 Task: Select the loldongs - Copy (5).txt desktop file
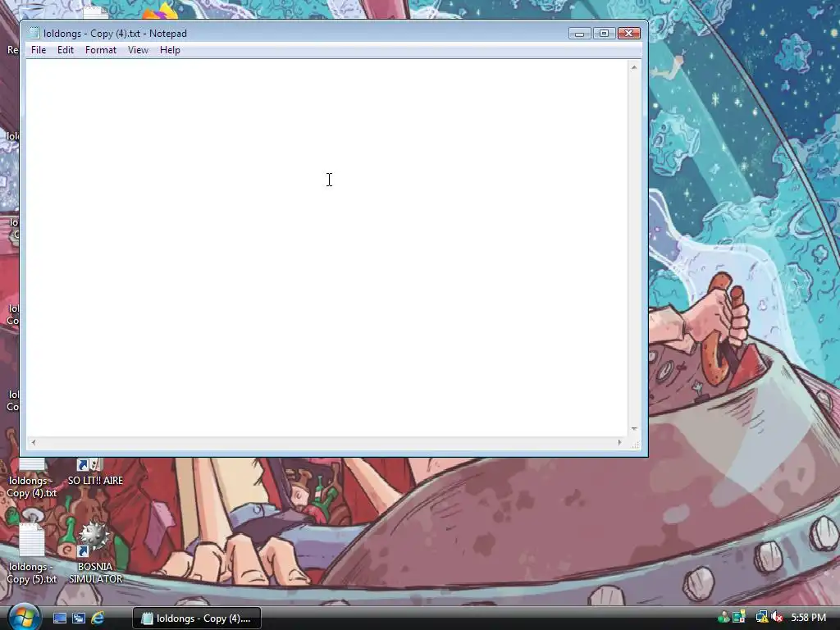(32, 554)
